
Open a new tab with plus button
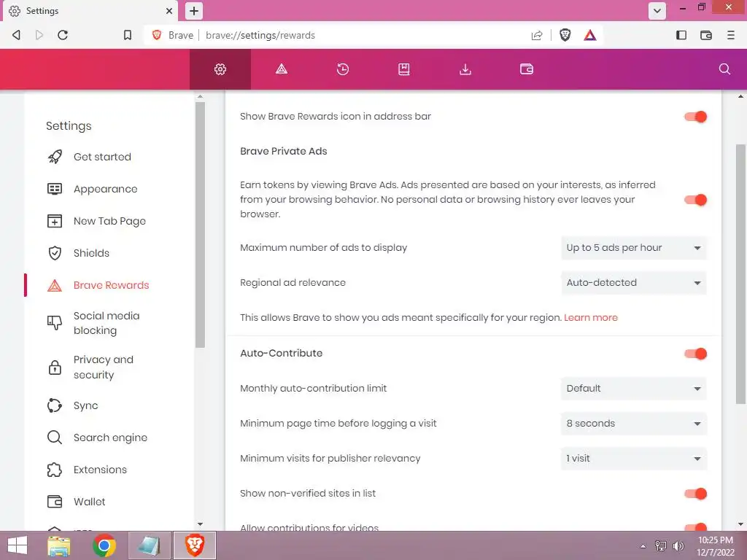tap(194, 11)
